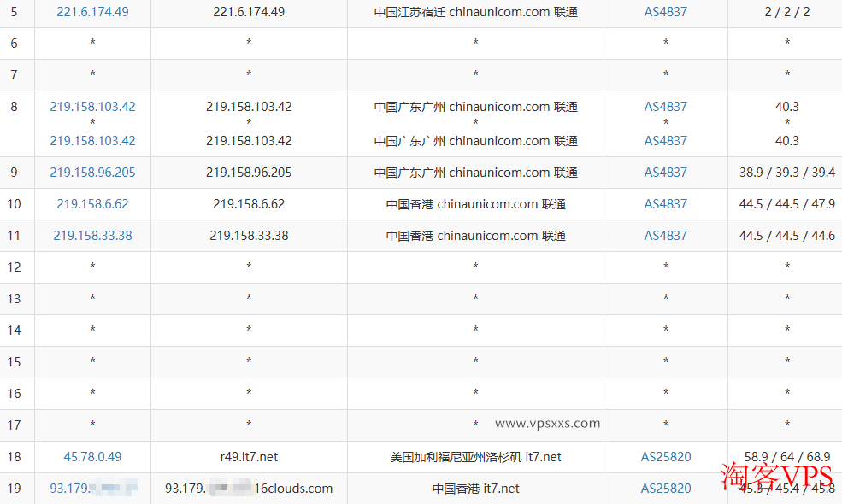Click the upper AS4837 link in hop 8
The height and width of the screenshot is (504, 842).
[x=665, y=107]
